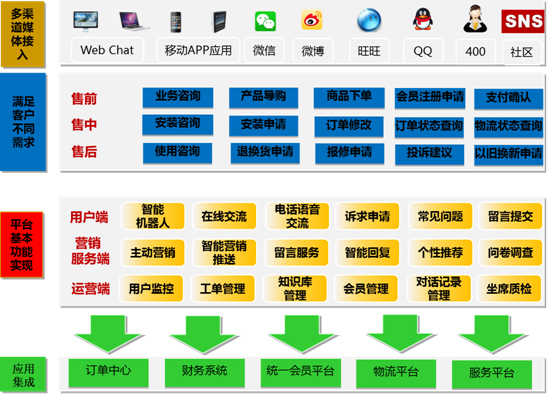549x395 pixels.
Task: Click the desktop monitor icon
Action: 86,21
